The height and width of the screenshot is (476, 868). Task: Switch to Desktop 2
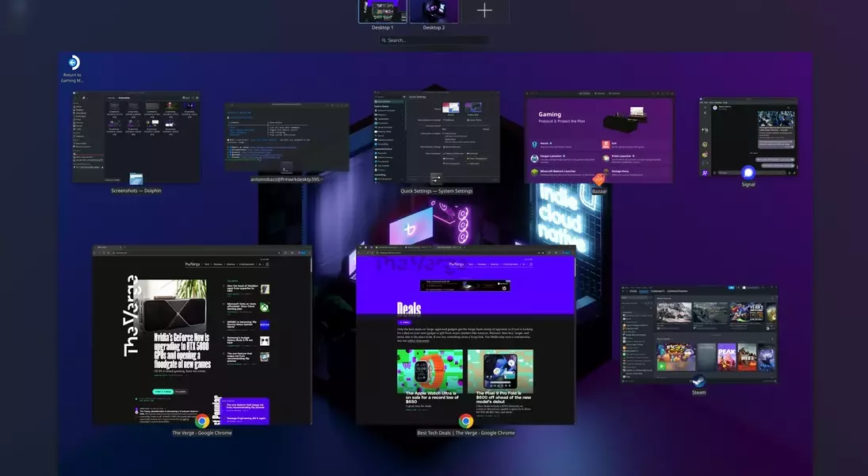434,11
